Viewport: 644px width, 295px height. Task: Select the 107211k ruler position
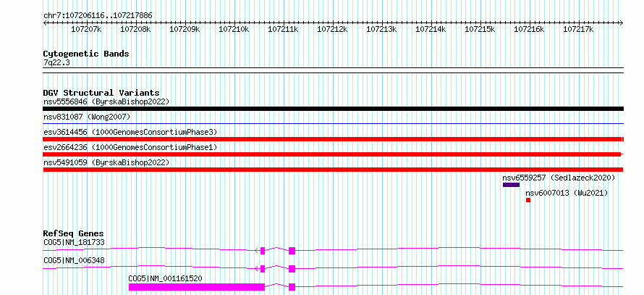[x=284, y=29]
